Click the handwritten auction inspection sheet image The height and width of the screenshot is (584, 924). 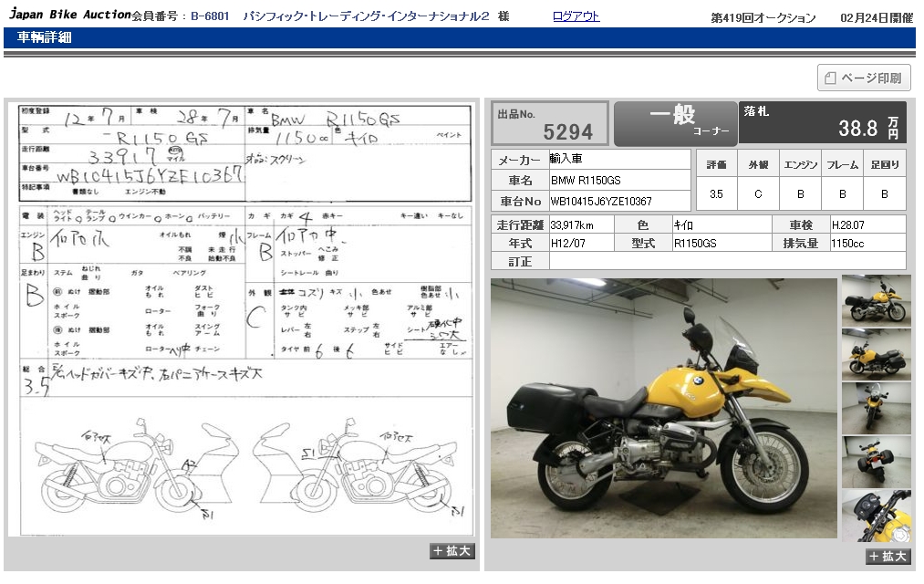(x=241, y=319)
